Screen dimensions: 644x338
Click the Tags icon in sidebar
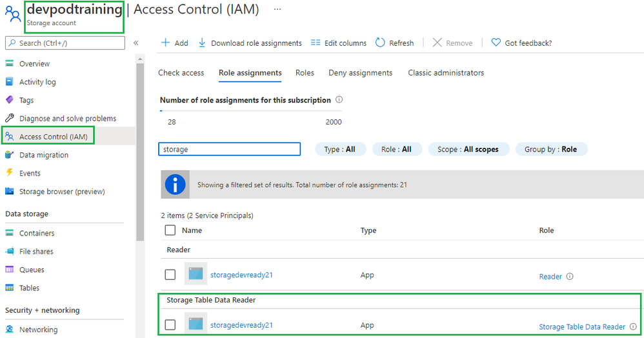[9, 100]
